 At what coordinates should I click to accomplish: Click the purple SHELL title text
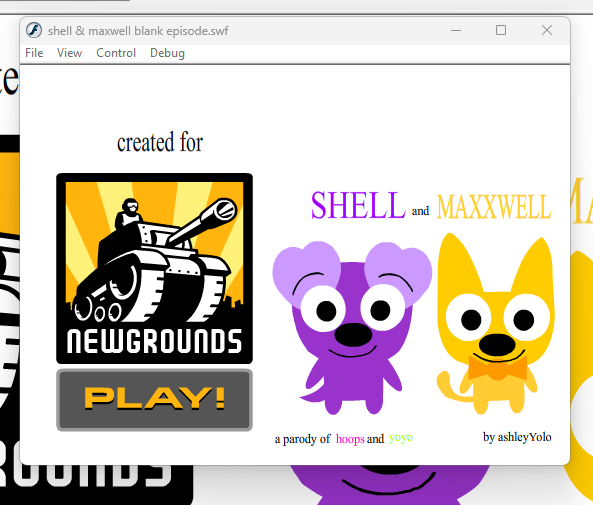point(358,205)
